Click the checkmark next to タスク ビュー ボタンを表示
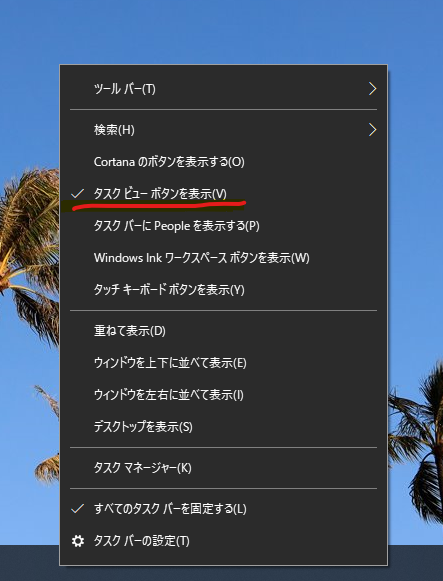 tap(77, 193)
